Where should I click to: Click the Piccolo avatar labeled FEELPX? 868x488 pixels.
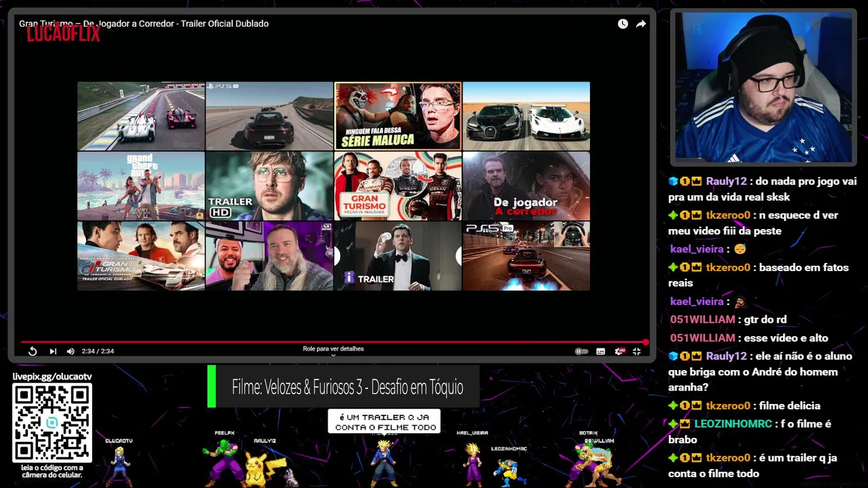(224, 462)
